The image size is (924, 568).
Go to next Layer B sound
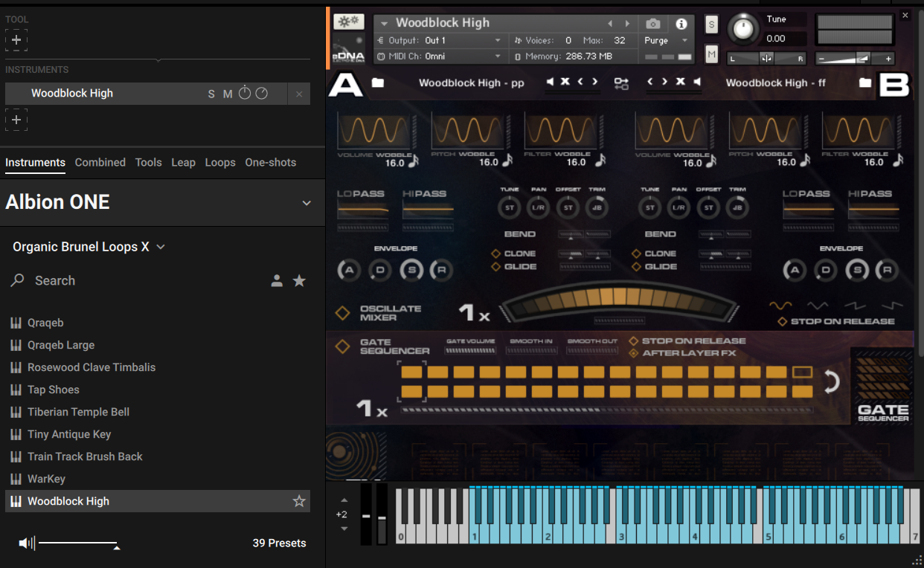point(665,82)
